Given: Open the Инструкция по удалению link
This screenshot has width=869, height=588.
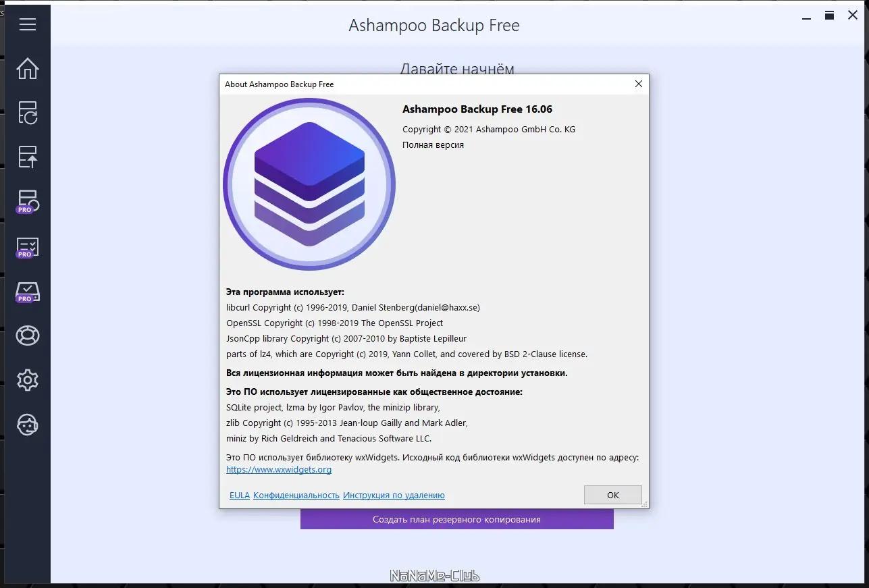Looking at the screenshot, I should [394, 496].
